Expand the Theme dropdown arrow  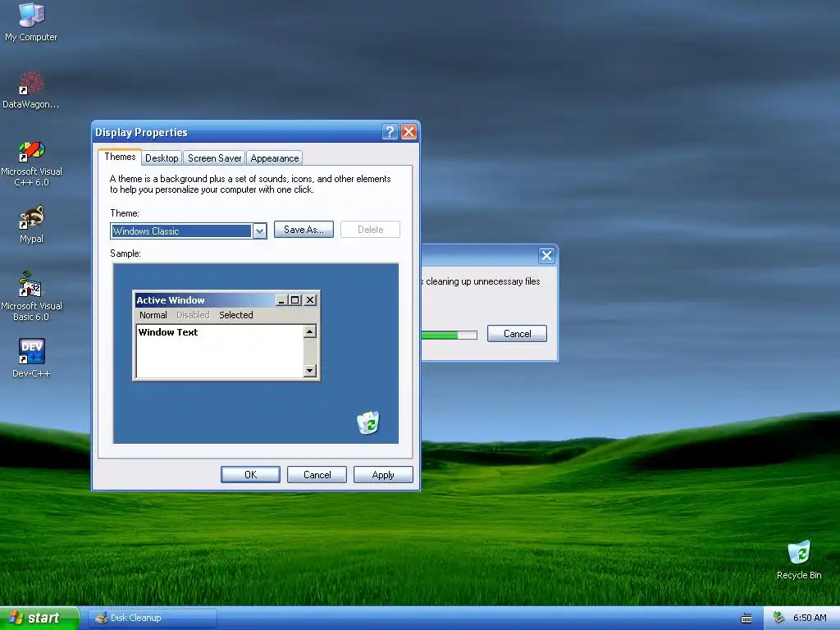pos(259,231)
